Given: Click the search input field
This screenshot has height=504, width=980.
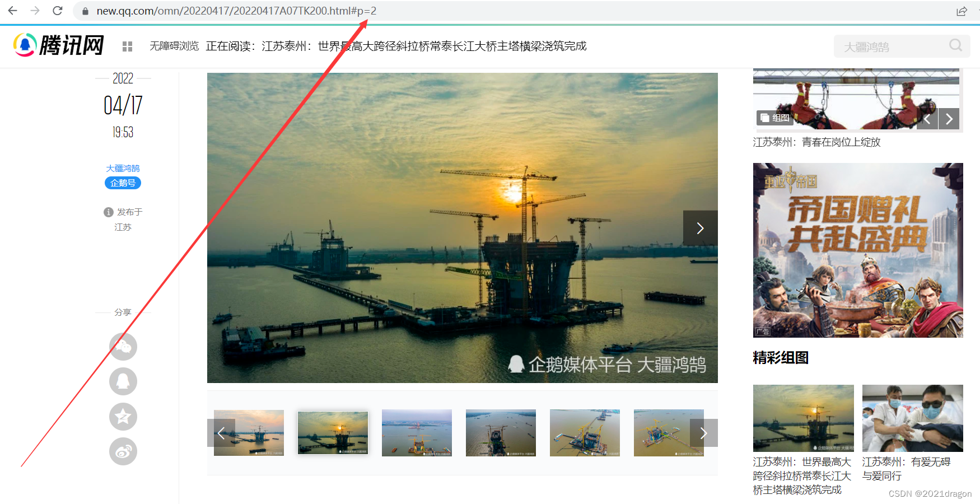Looking at the screenshot, I should 890,46.
